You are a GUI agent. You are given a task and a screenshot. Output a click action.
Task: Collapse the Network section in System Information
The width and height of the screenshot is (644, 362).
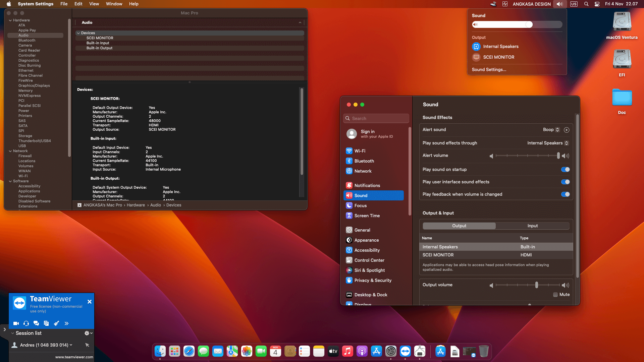10,151
